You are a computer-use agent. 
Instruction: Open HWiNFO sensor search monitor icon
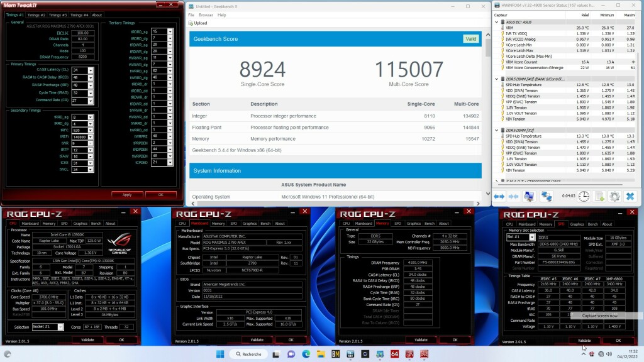(528, 197)
